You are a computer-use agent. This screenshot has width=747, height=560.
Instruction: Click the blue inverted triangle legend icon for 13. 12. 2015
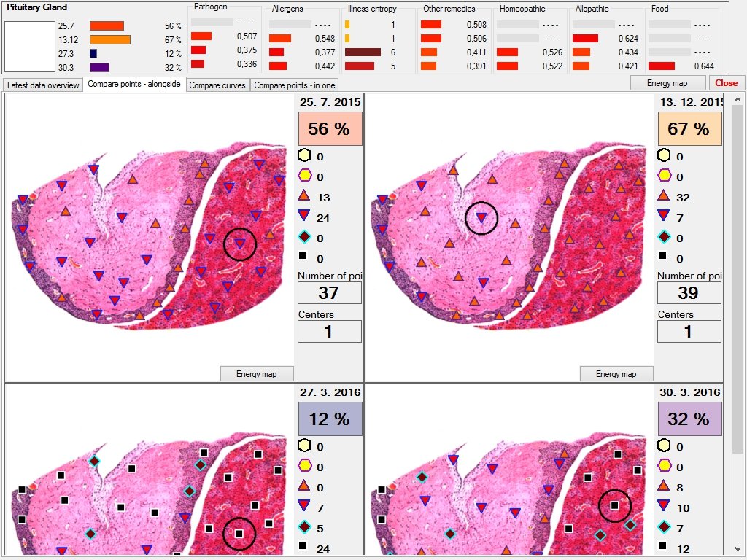click(x=664, y=217)
